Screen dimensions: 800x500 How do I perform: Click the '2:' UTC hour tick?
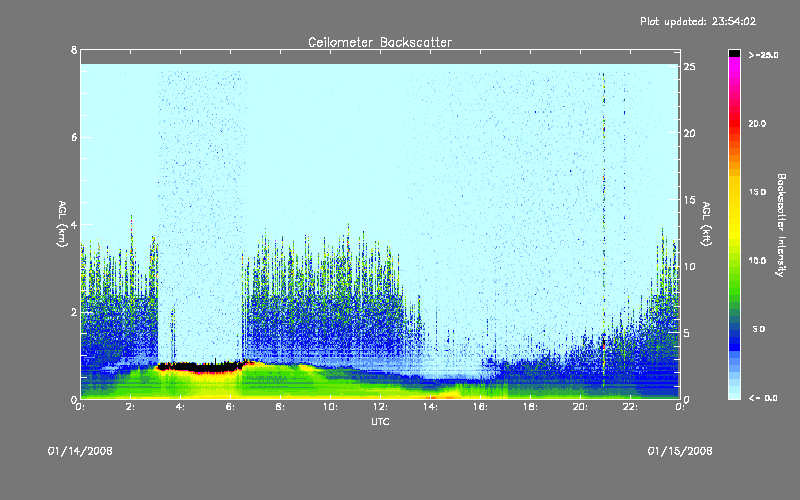click(x=131, y=407)
